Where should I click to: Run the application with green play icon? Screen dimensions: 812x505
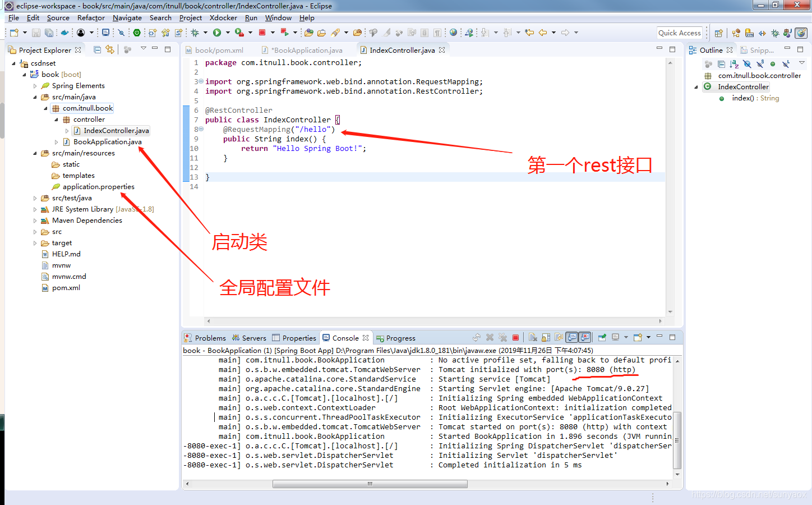coord(217,33)
